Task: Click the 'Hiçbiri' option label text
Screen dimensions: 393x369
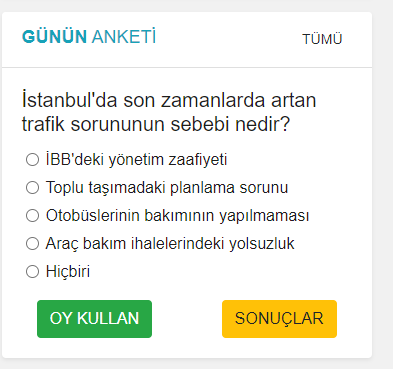Action: pos(68,271)
